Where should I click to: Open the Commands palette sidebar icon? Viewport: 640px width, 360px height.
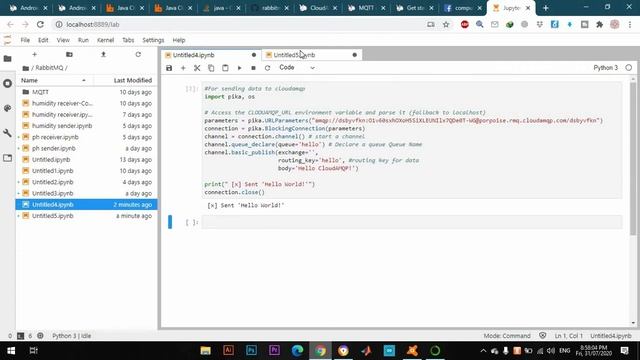click(7, 108)
